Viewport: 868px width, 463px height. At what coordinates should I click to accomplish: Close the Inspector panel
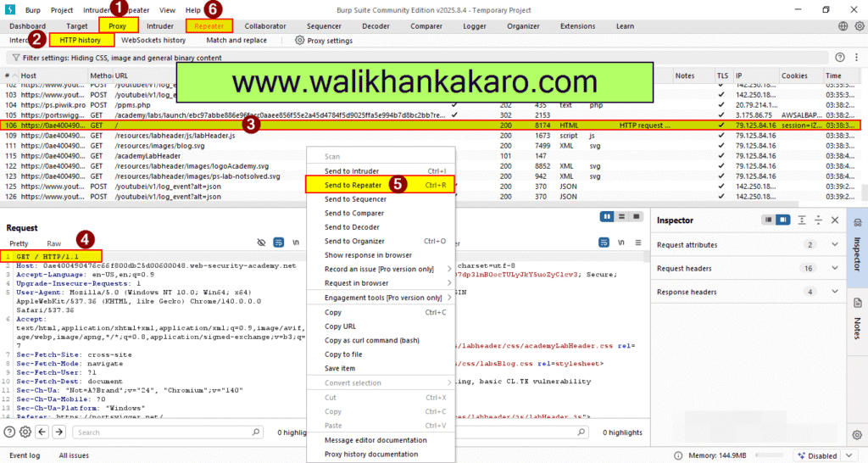835,220
